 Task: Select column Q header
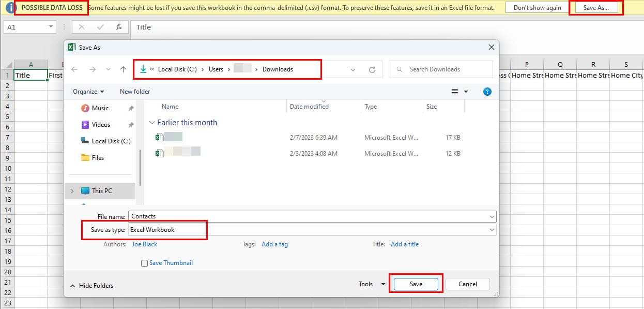coord(560,65)
